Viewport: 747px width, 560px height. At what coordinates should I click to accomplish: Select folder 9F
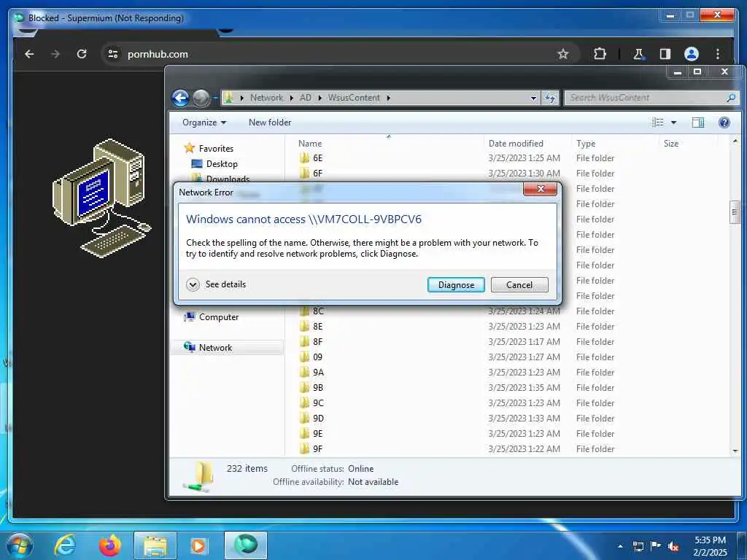311,449
